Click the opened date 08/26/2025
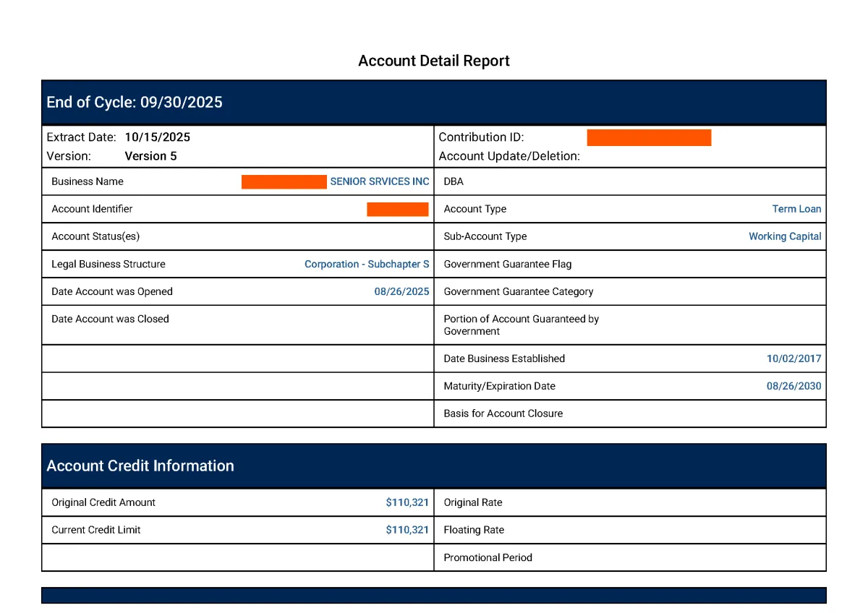The image size is (868, 613). coord(401,291)
